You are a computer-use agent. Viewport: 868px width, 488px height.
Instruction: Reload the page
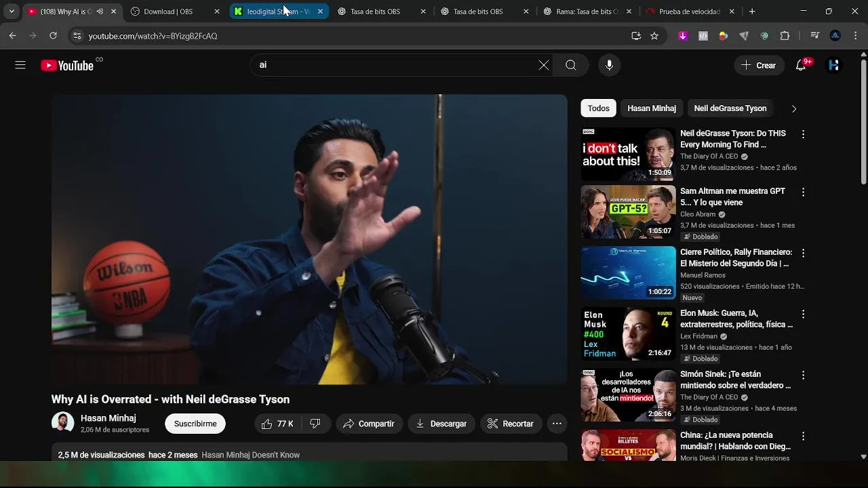coord(53,36)
